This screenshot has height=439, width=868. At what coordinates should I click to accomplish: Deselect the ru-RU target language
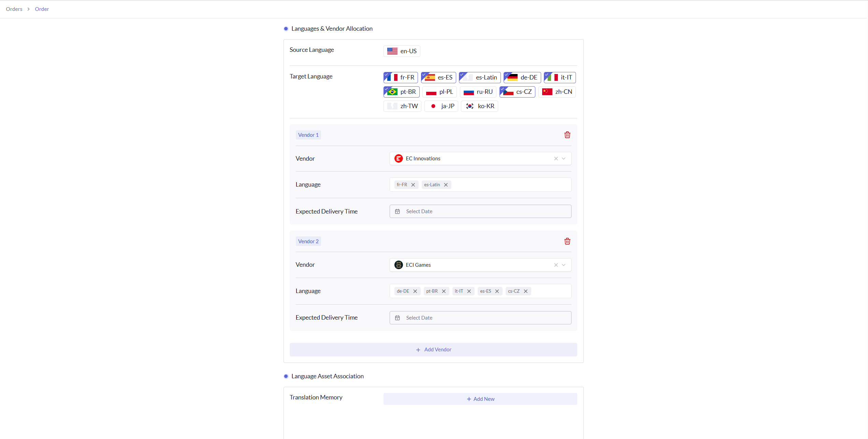pos(478,92)
